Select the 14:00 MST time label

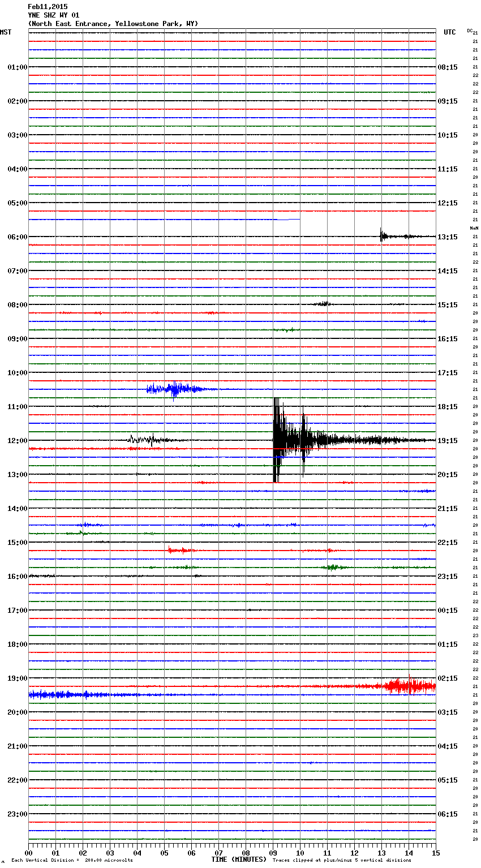point(18,509)
